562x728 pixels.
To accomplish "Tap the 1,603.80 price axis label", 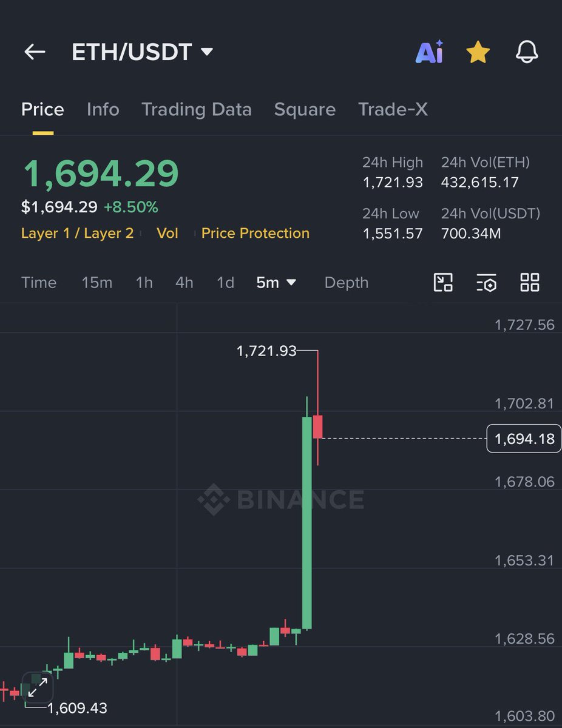I will [524, 716].
